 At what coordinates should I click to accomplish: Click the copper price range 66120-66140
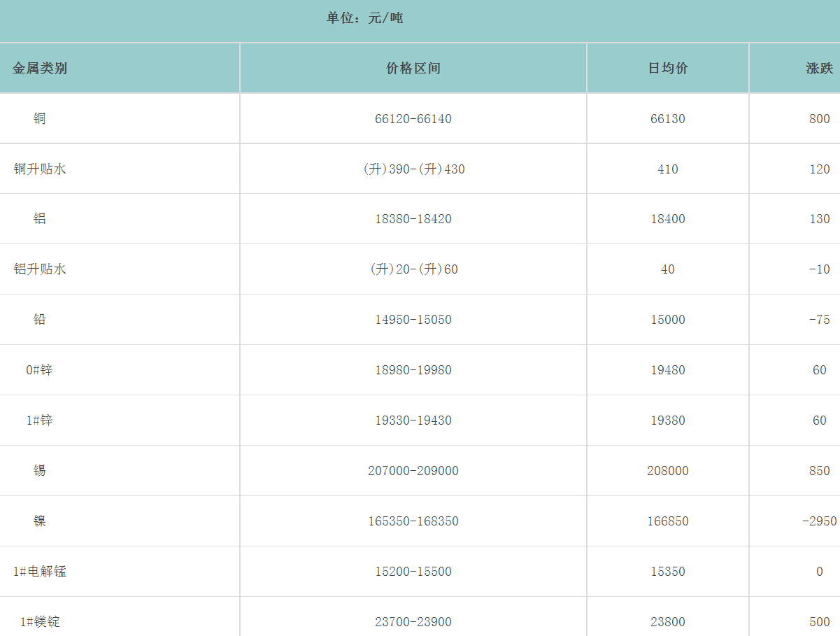point(413,119)
